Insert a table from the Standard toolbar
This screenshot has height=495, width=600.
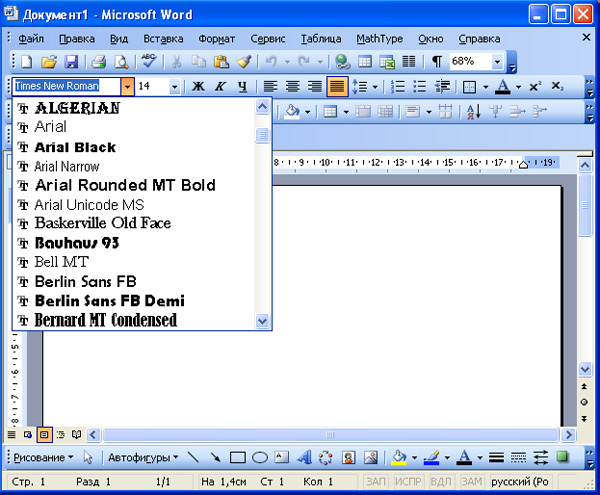pyautogui.click(x=365, y=62)
